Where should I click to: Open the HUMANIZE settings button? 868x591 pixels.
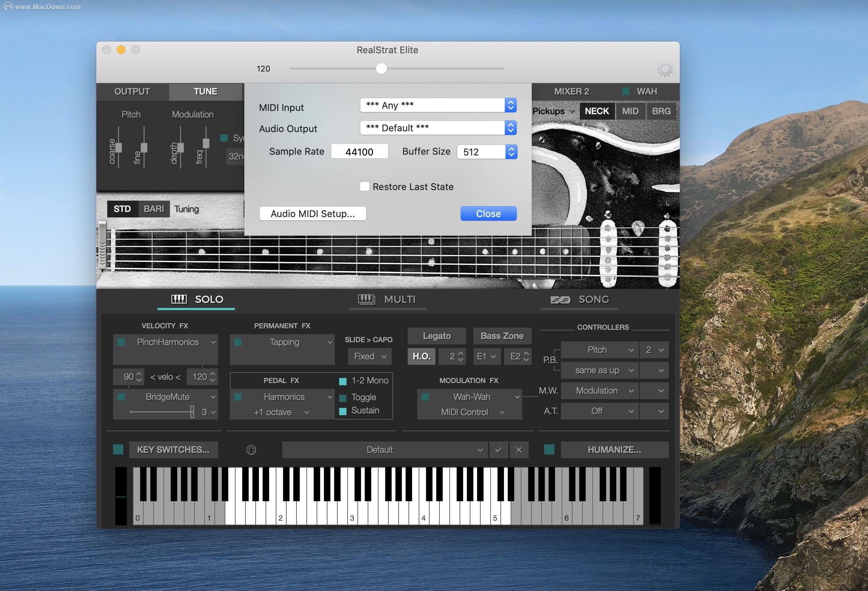click(x=614, y=450)
